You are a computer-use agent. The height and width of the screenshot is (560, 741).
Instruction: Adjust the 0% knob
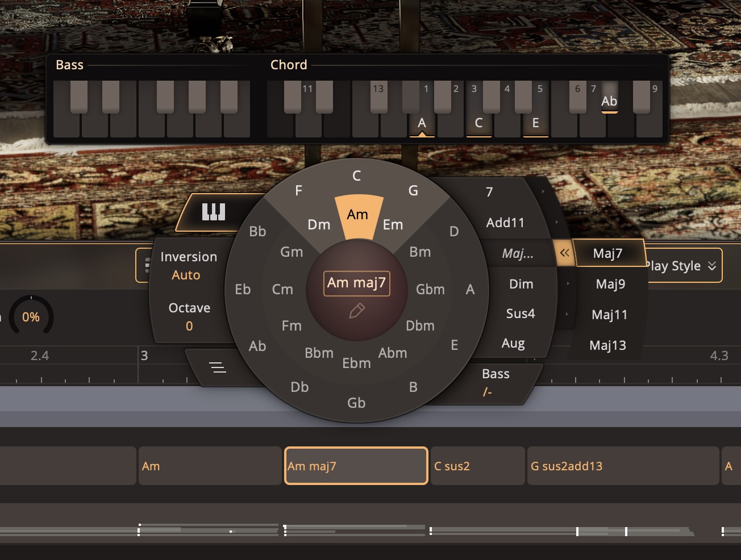[31, 316]
